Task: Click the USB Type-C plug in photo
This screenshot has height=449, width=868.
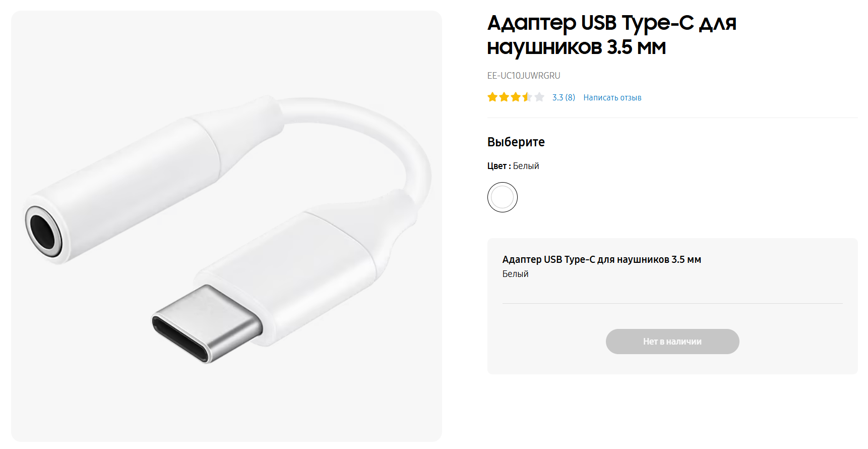Action: point(207,324)
